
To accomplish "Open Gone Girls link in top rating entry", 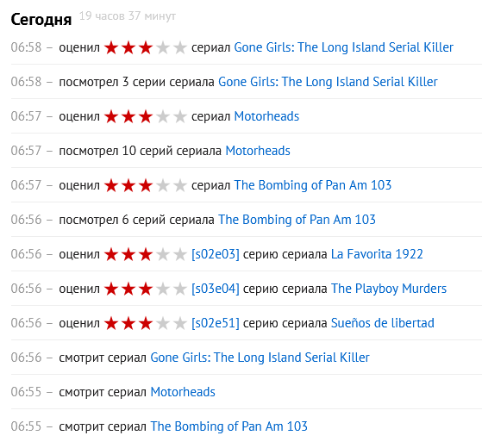I will [x=344, y=47].
